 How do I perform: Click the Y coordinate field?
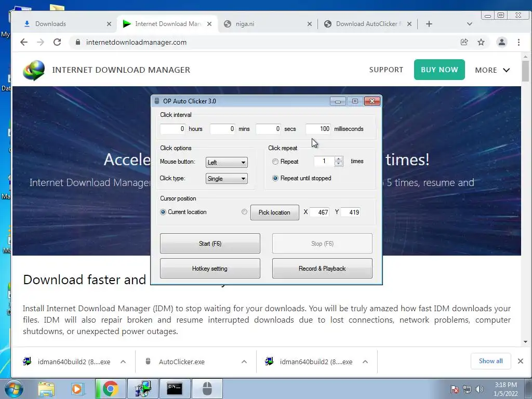point(351,212)
